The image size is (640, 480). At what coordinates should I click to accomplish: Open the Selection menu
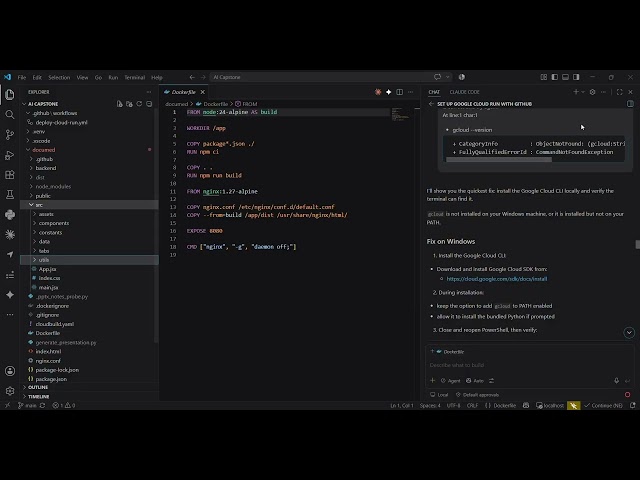tap(59, 77)
